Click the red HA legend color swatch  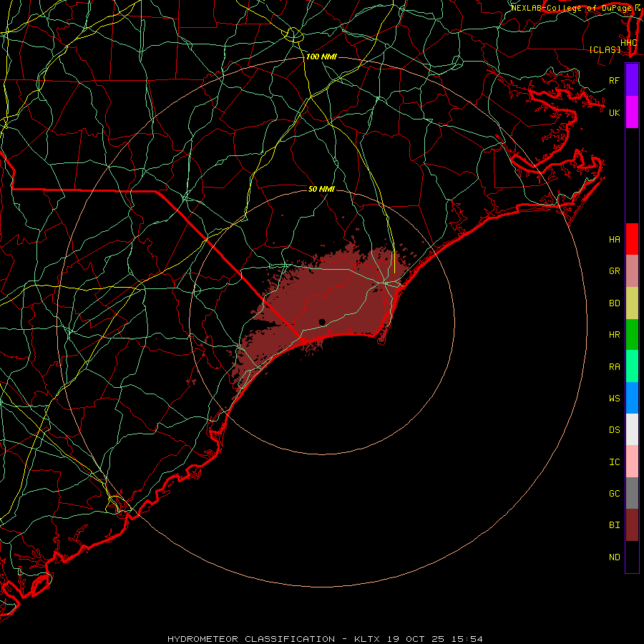(632, 239)
